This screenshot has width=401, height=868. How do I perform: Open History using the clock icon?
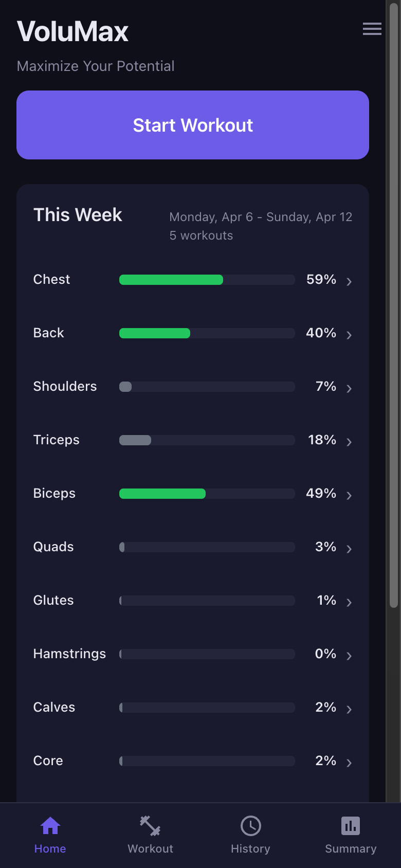click(x=250, y=826)
